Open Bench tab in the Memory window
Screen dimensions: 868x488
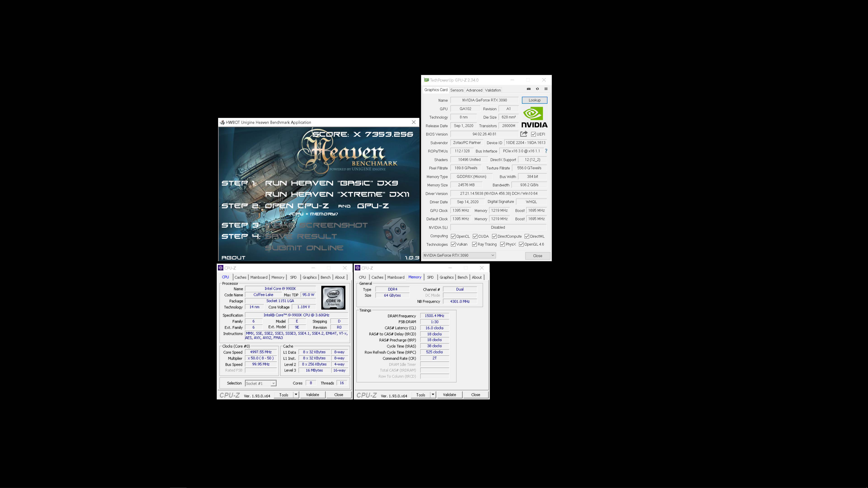(x=462, y=277)
